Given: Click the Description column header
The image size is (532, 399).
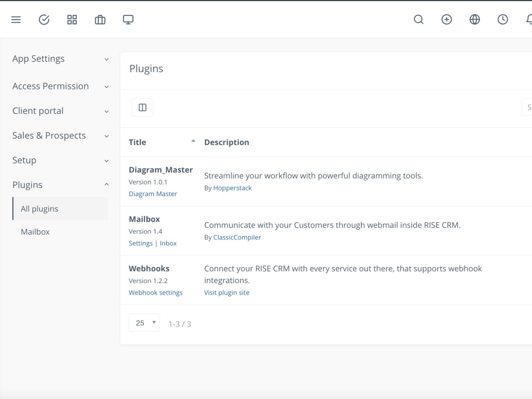Looking at the screenshot, I should pos(227,142).
